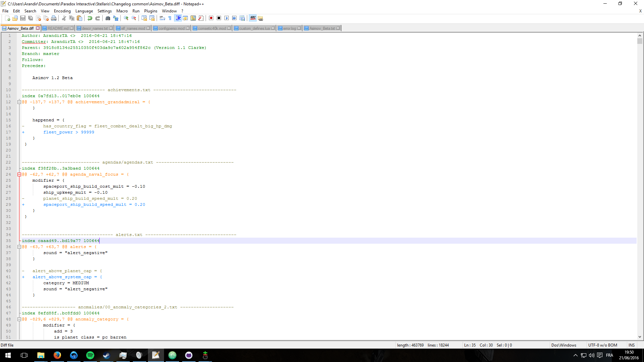Viewport: 644px width, 362px height.
Task: Click the Open file toolbar icon
Action: (x=15, y=18)
